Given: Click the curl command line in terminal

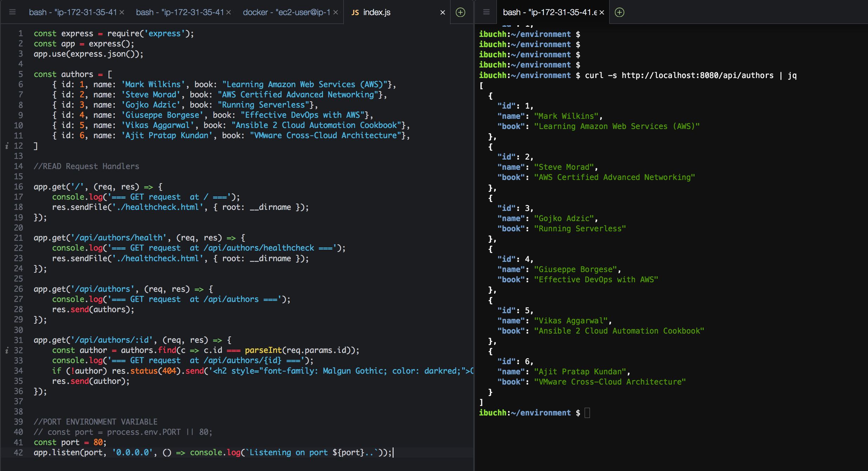Looking at the screenshot, I should 690,75.
